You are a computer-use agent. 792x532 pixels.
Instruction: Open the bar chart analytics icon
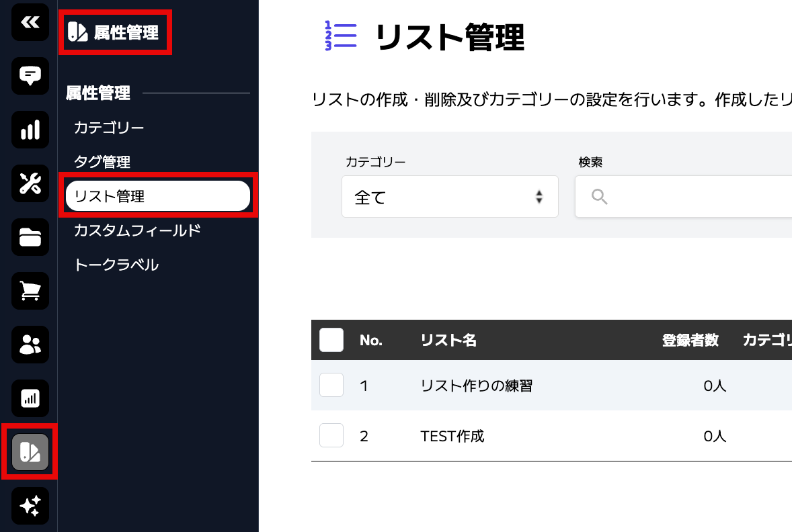point(30,130)
